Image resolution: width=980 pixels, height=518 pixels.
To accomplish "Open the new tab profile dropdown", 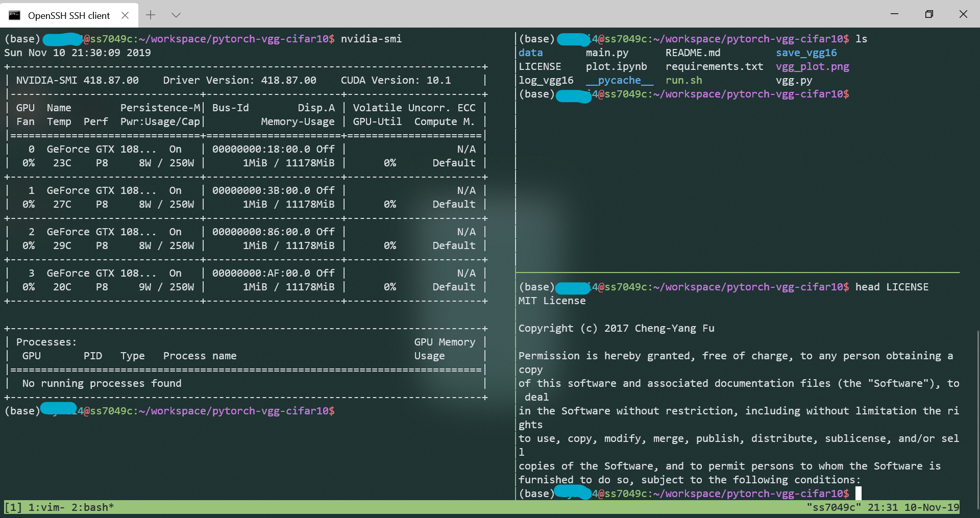I will click(176, 15).
